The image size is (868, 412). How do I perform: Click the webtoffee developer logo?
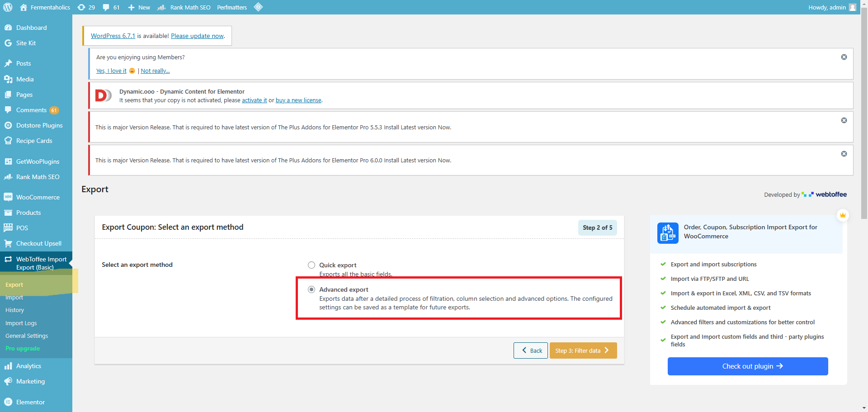(x=824, y=194)
